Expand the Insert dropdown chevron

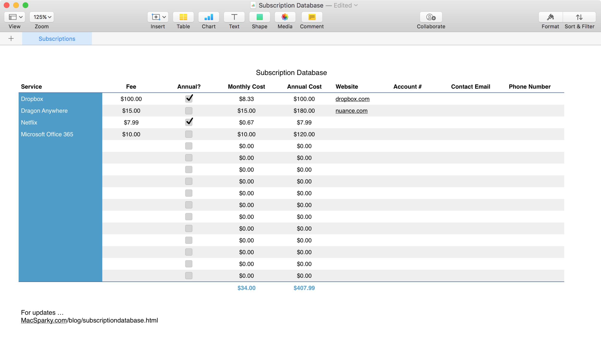(164, 17)
